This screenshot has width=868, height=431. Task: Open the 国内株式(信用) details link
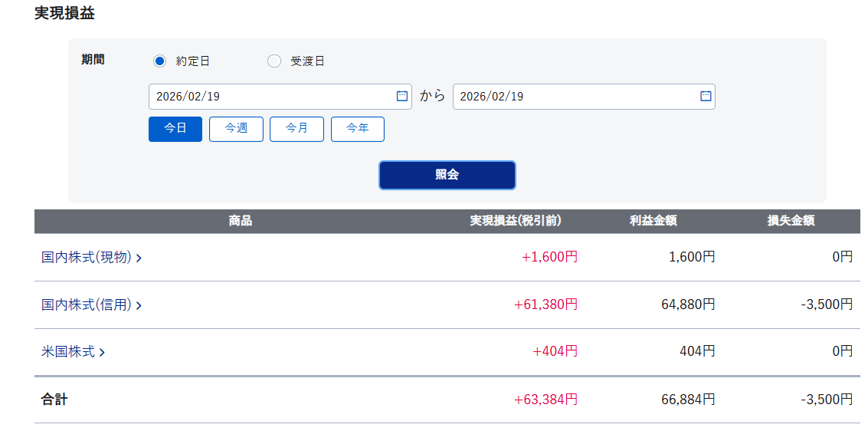[x=87, y=304]
